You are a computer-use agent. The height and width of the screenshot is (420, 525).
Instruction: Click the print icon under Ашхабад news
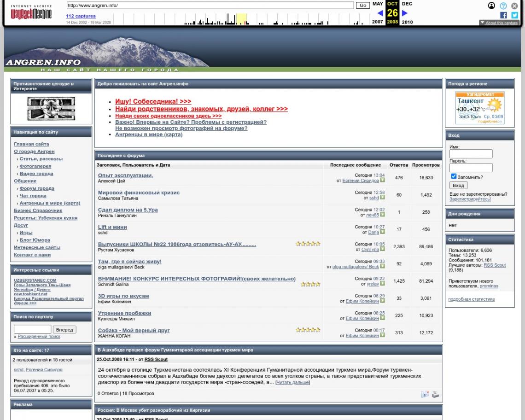pos(435,394)
